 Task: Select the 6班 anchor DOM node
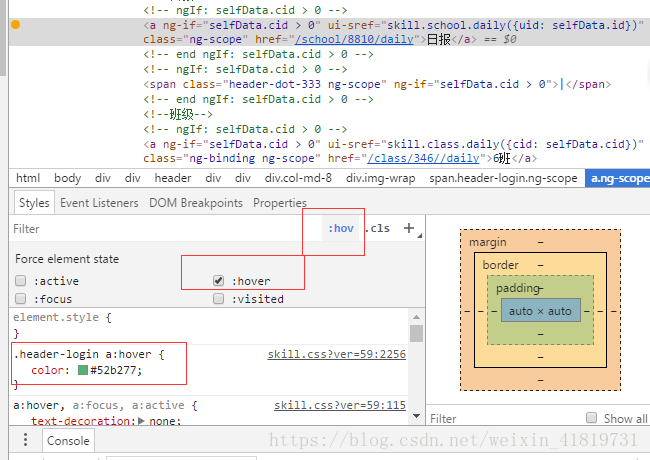click(x=393, y=151)
